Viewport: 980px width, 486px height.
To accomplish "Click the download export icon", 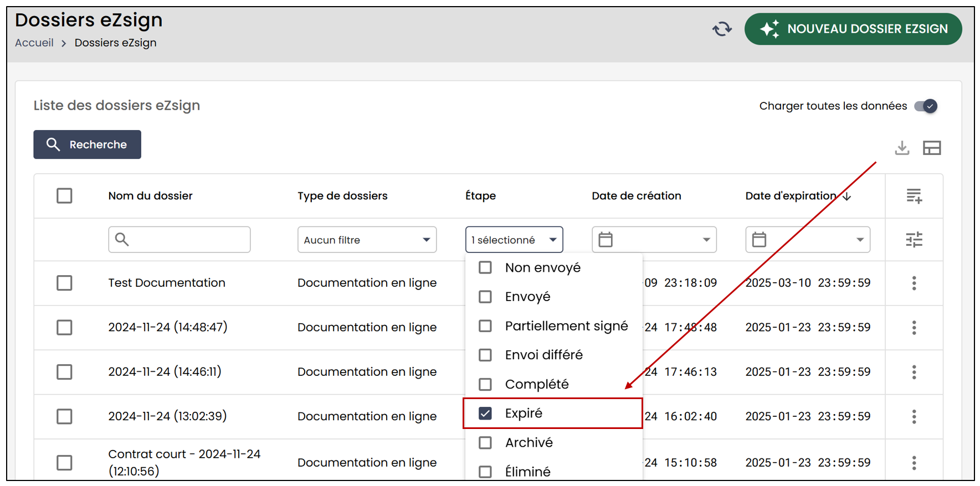I will tap(902, 148).
